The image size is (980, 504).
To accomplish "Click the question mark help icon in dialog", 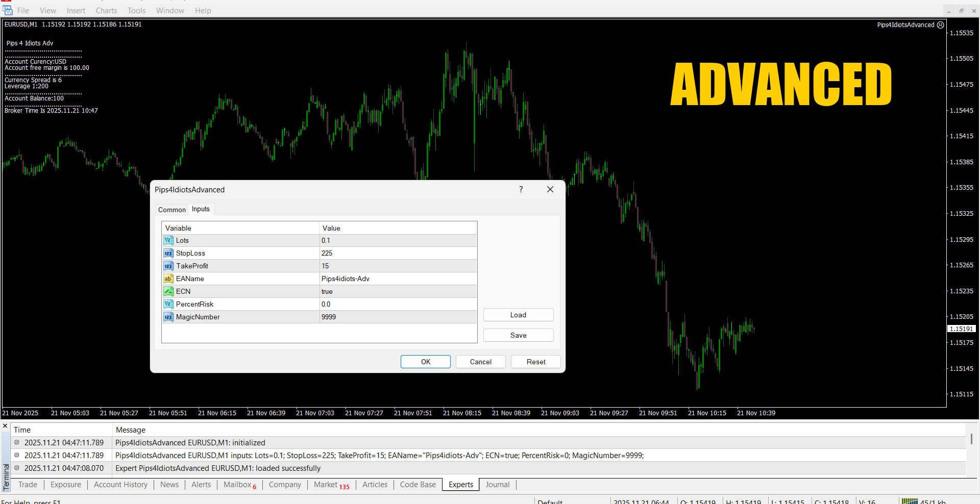I will coord(521,189).
